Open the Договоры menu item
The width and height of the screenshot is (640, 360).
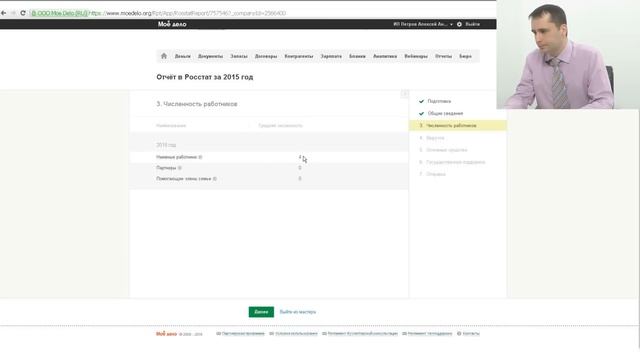click(266, 56)
